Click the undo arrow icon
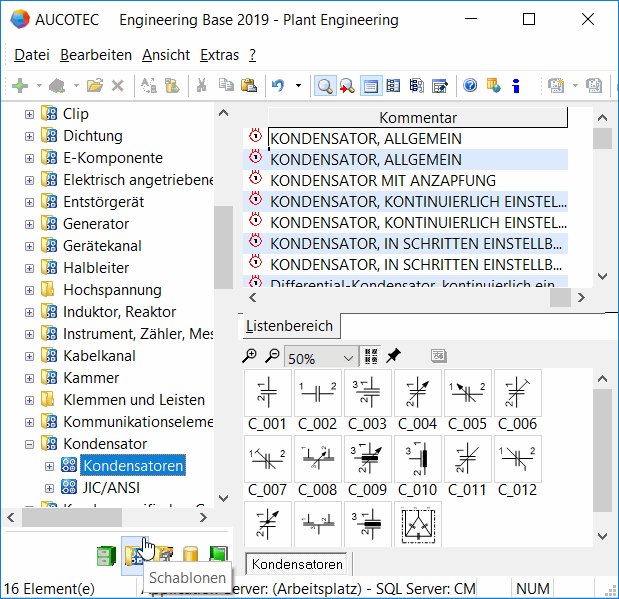The image size is (619, 599). coord(279,86)
